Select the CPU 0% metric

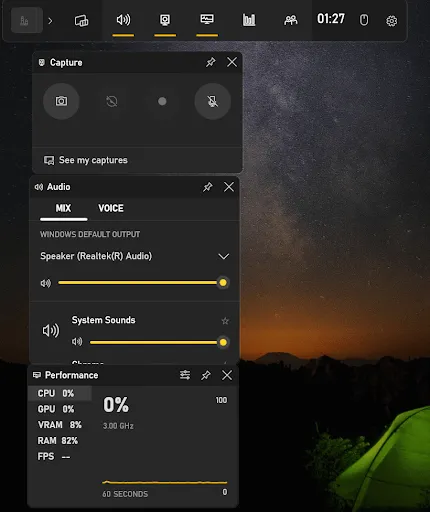click(60, 393)
